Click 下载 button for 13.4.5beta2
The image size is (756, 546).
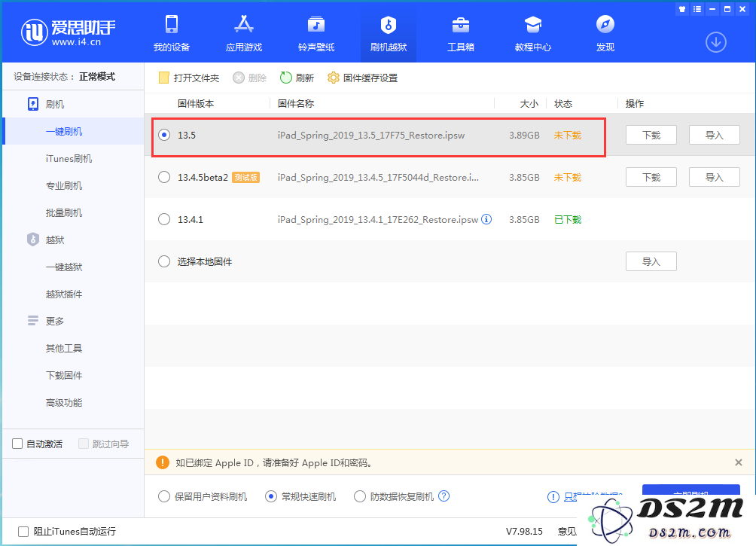pos(651,177)
